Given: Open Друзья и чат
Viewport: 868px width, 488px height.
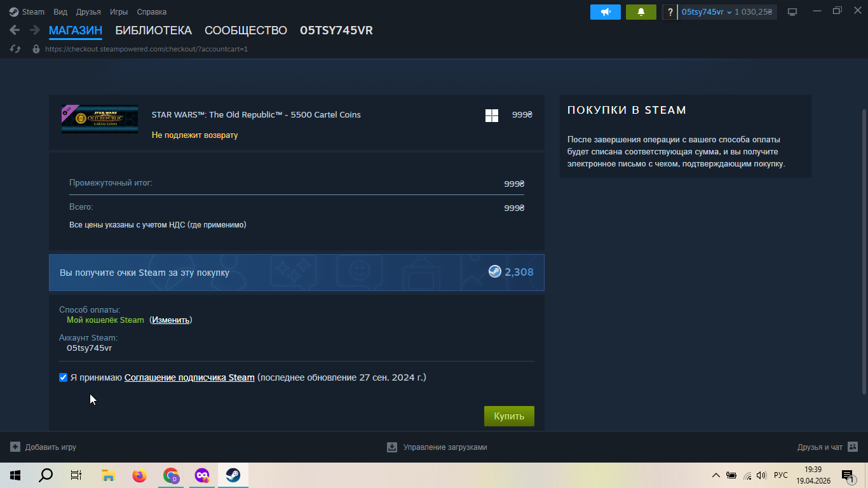Looking at the screenshot, I should click(820, 447).
